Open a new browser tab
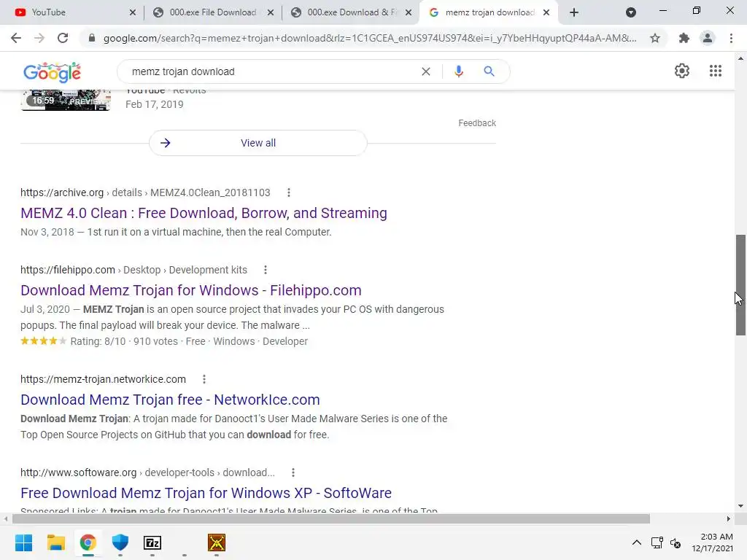This screenshot has width=747, height=560. (x=574, y=12)
